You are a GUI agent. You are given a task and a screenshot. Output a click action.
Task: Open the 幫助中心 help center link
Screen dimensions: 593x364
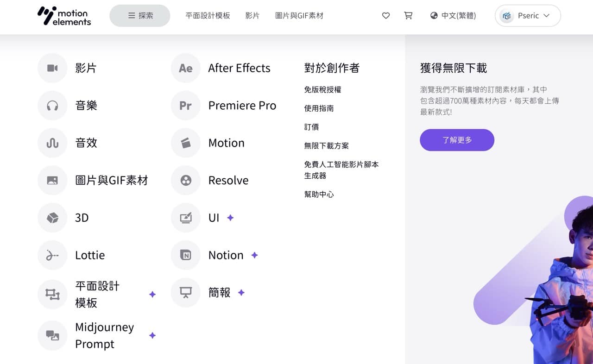tap(319, 195)
